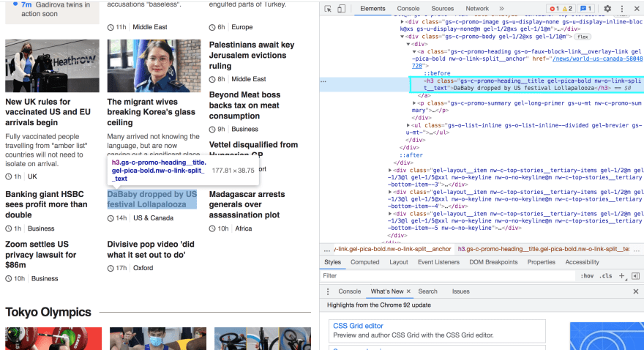Viewport: 644px width, 350px height.
Task: Click the flex badge in the DOM tree
Action: click(x=583, y=37)
